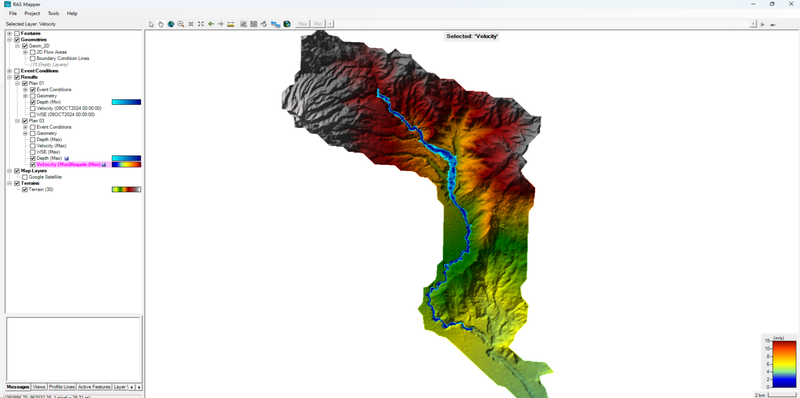
Task: Expand the Event Conditions top-level node
Action: pos(9,71)
